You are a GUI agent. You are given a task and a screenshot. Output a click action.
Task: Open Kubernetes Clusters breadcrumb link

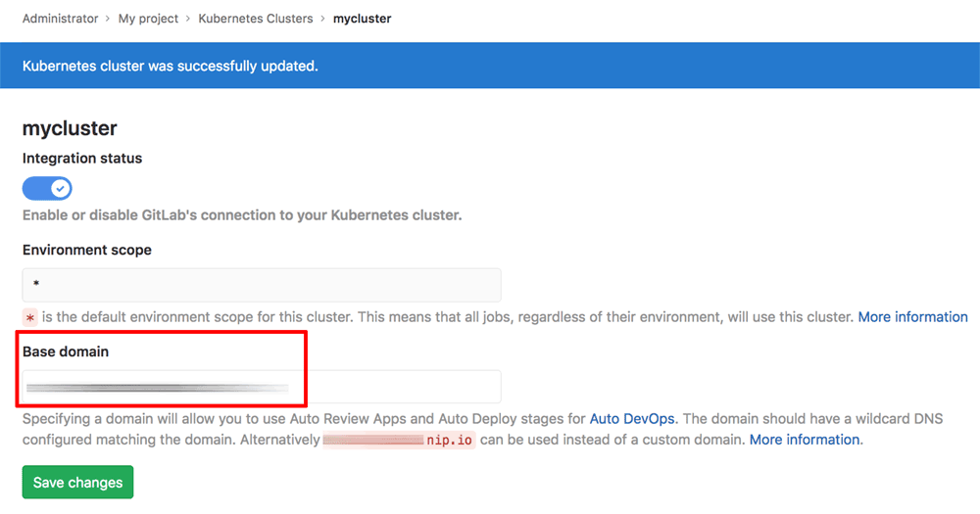(x=255, y=19)
